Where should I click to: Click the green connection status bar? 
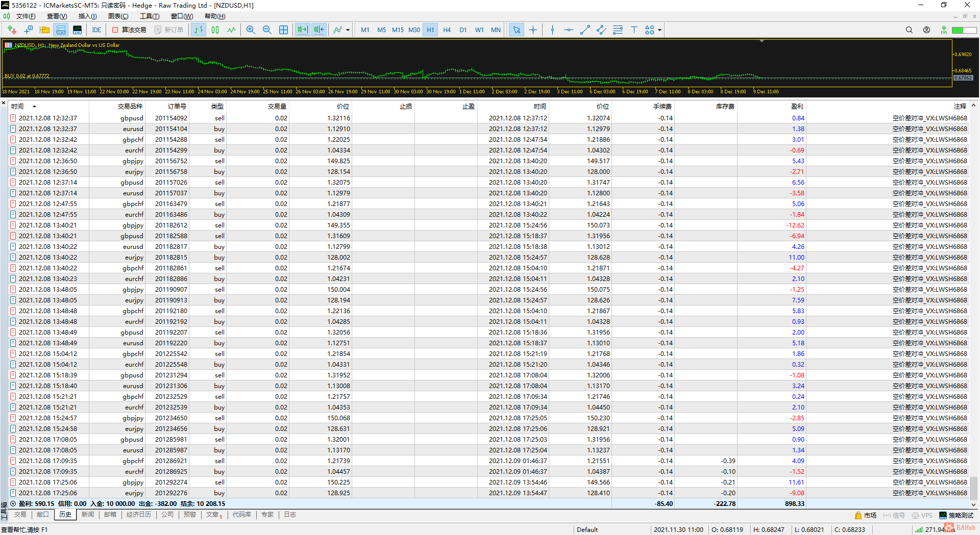964,30
